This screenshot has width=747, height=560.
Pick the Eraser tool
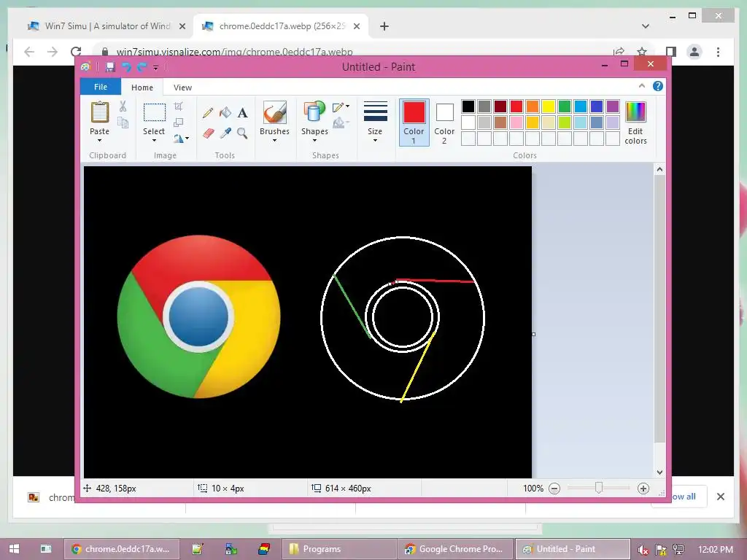(208, 133)
